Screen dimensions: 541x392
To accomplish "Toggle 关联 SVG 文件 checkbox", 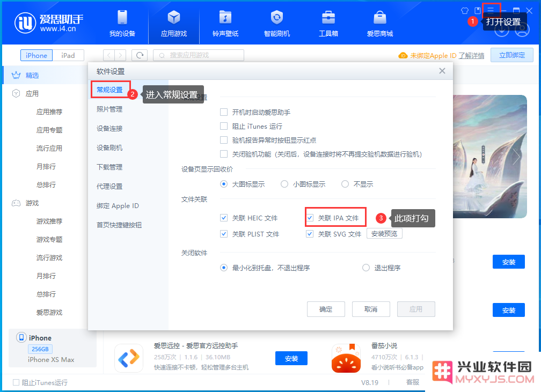I will 310,234.
